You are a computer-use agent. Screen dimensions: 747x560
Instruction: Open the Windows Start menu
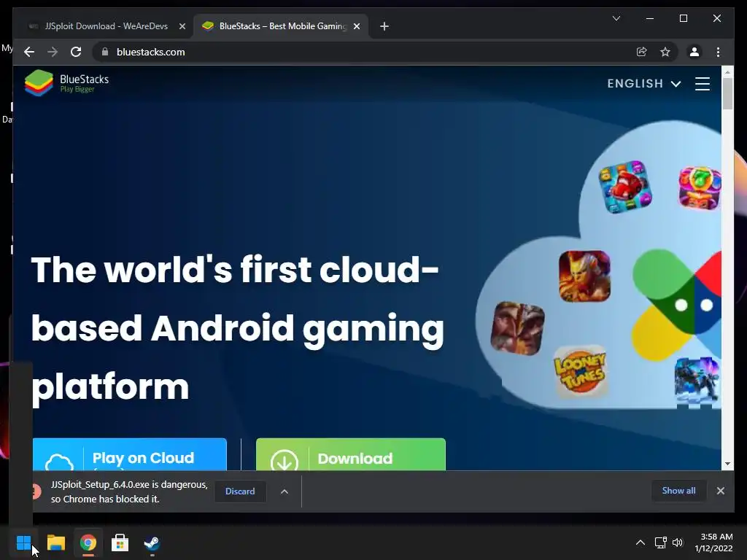tap(23, 542)
